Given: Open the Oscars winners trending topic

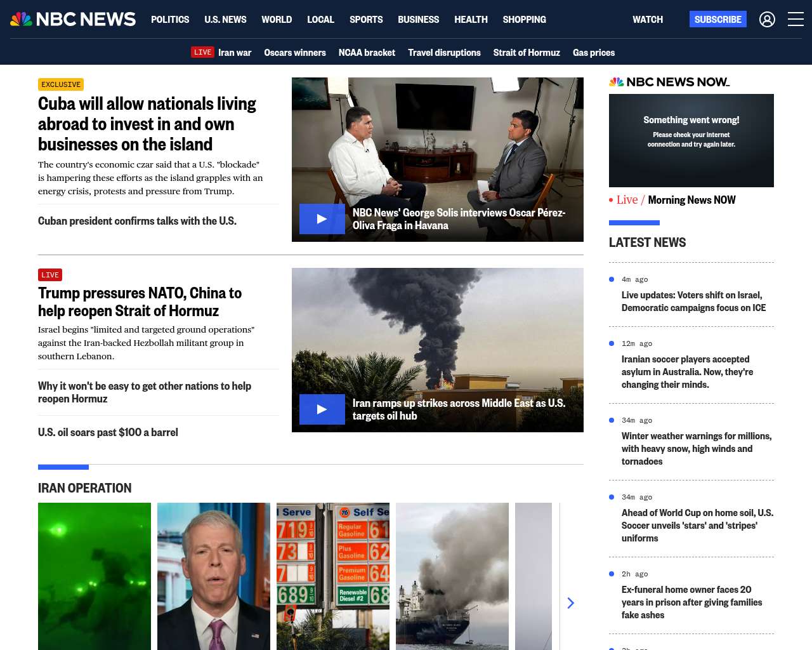Looking at the screenshot, I should [x=295, y=53].
